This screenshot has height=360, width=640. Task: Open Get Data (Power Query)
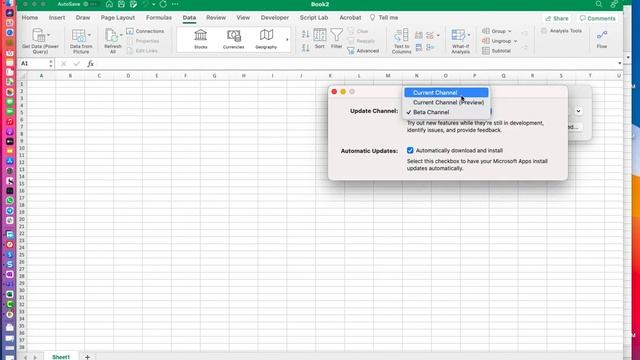(x=40, y=41)
